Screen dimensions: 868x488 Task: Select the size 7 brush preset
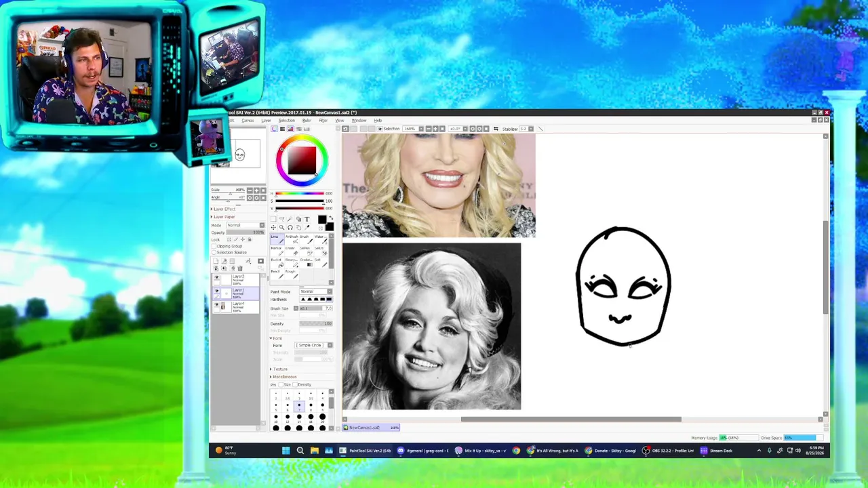(299, 405)
